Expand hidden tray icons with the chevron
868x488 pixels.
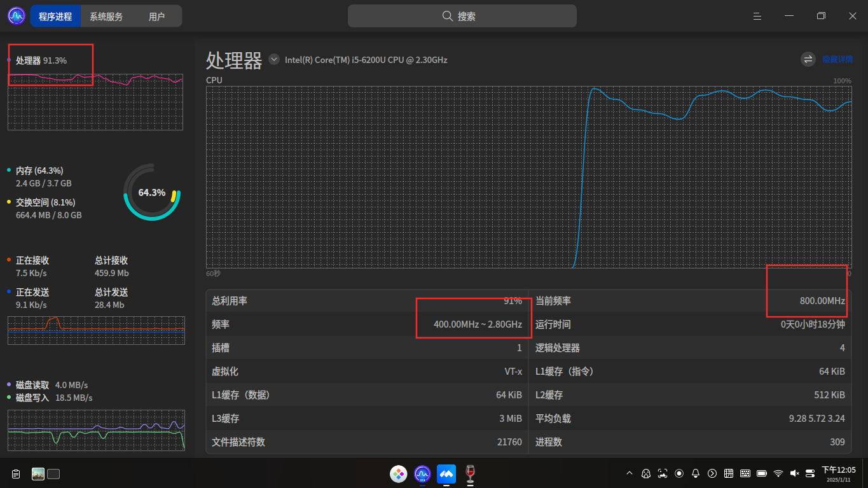click(x=630, y=473)
